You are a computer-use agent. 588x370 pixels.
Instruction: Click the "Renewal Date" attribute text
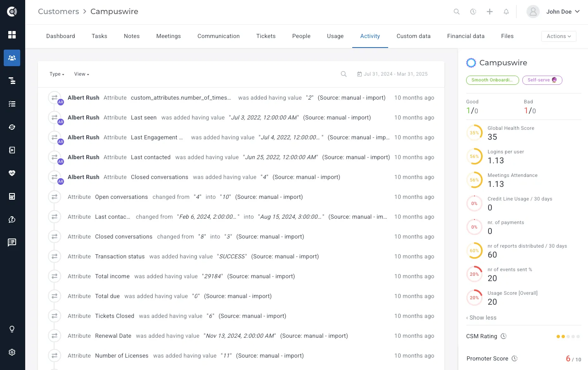pyautogui.click(x=113, y=336)
